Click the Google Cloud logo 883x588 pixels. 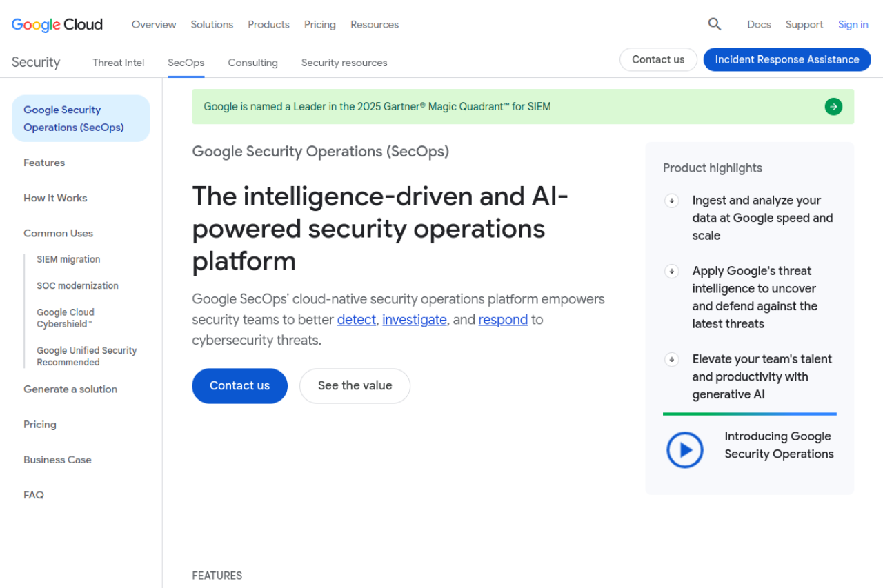click(57, 25)
